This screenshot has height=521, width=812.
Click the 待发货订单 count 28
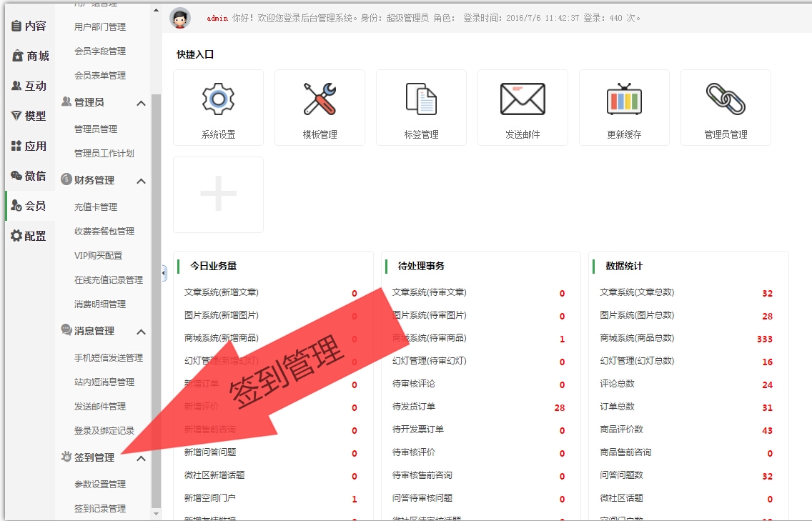coord(559,407)
